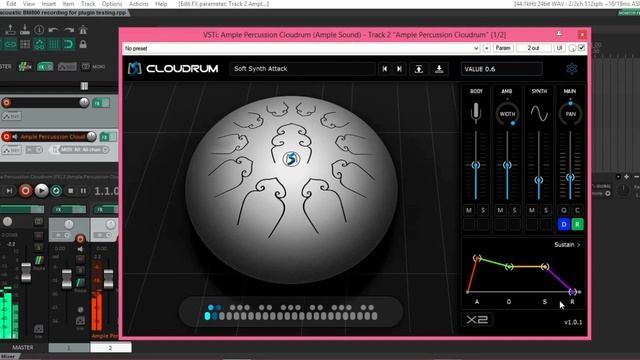Open the Soft Synth Attack preset selector
The width and height of the screenshot is (640, 360).
coord(302,69)
